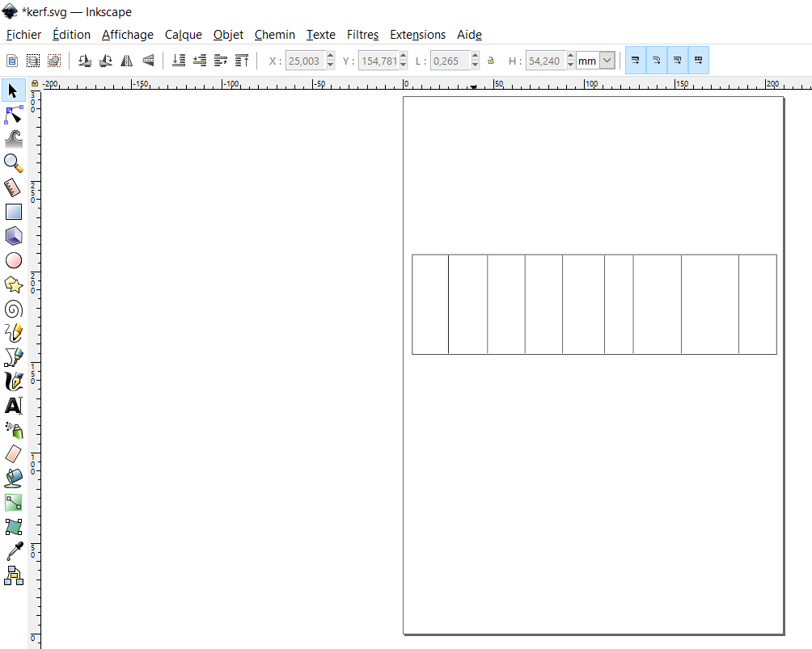812x649 pixels.
Task: Rotate selection 90° counter-clockwise
Action: coord(84,61)
